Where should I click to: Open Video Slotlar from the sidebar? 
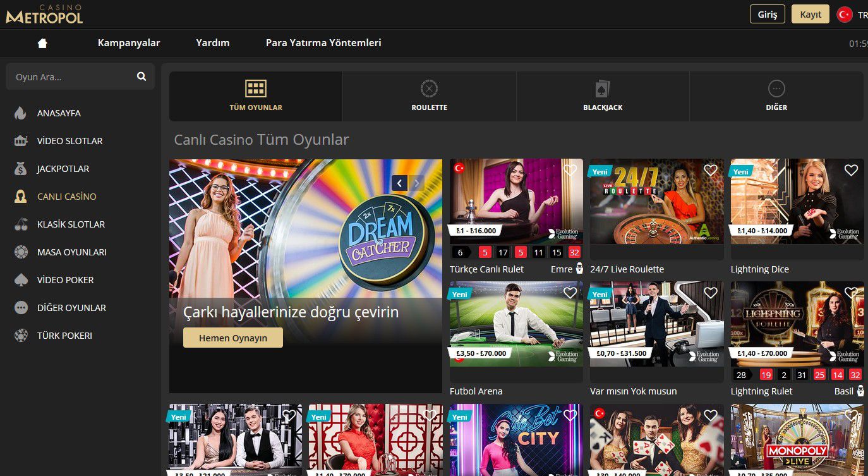[69, 141]
